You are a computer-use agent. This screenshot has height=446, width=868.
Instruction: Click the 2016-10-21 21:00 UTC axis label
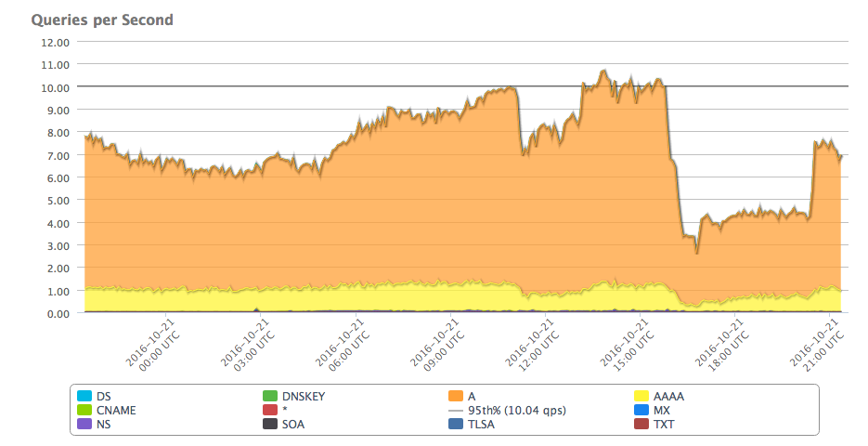click(x=817, y=346)
